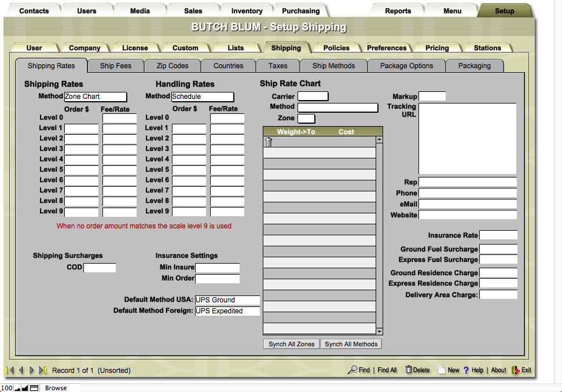Switch to the Ship Fees tab
Viewport: 562px width, 392px height.
pos(115,66)
